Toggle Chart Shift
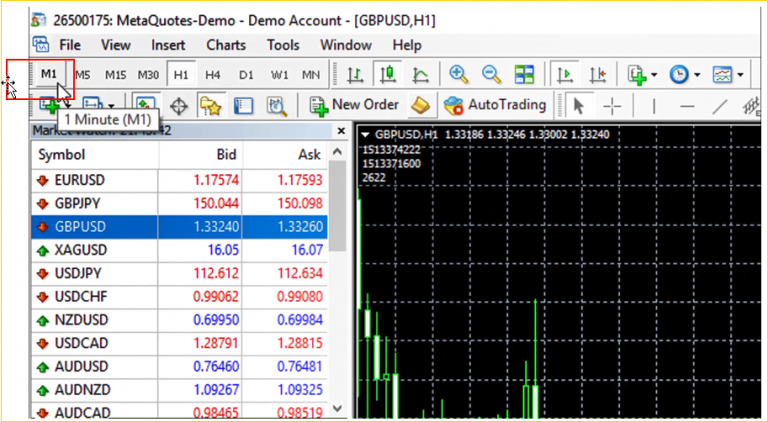Image resolution: width=768 pixels, height=422 pixels. [x=598, y=75]
